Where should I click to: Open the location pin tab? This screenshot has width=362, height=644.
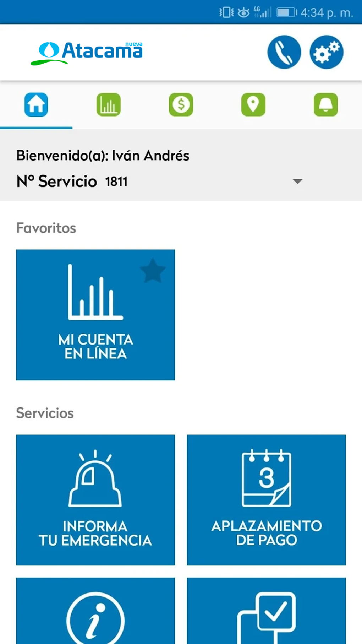pos(253,105)
